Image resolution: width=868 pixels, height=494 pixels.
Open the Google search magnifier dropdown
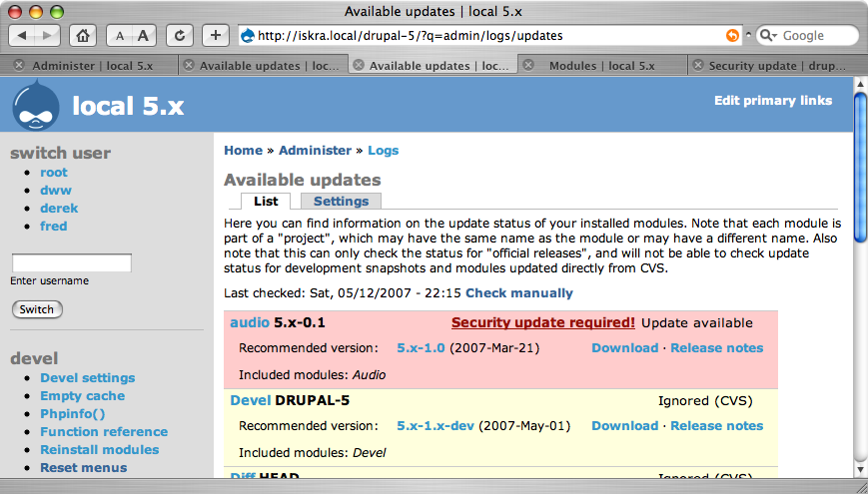769,36
